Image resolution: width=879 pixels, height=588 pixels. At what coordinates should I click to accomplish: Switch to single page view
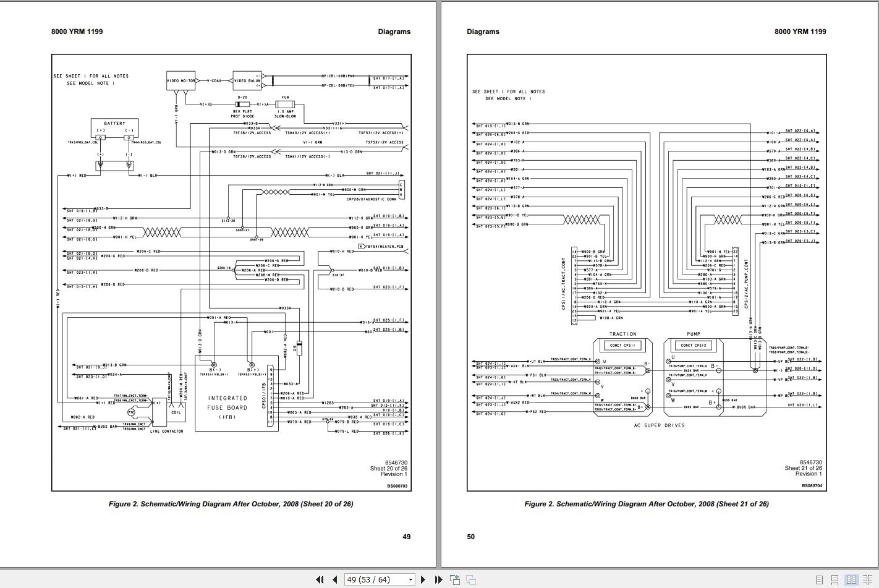point(819,579)
